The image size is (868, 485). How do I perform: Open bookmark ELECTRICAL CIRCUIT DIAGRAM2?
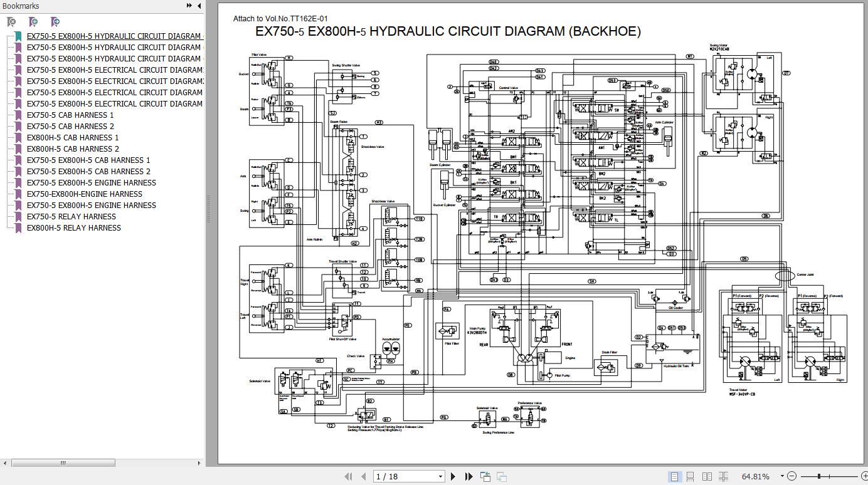point(115,81)
